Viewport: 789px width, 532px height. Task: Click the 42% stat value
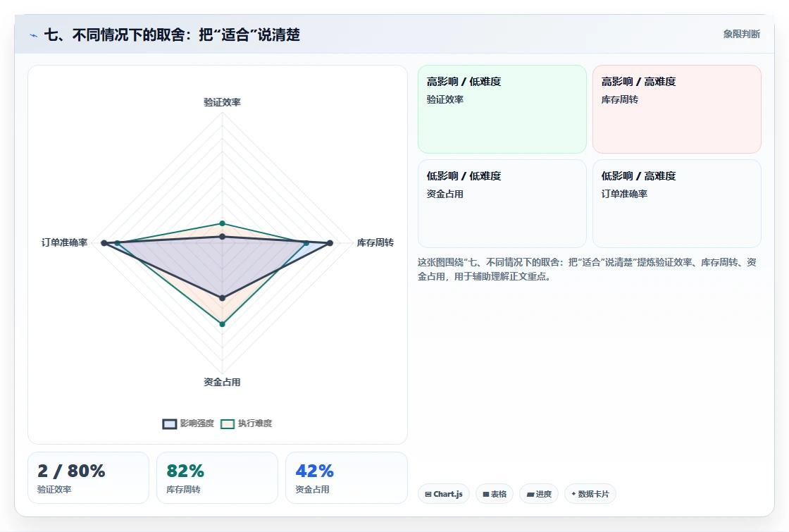pyautogui.click(x=314, y=471)
